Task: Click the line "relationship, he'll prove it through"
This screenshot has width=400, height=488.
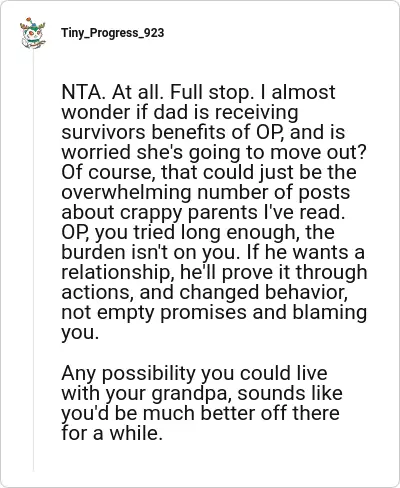Action: [x=214, y=272]
